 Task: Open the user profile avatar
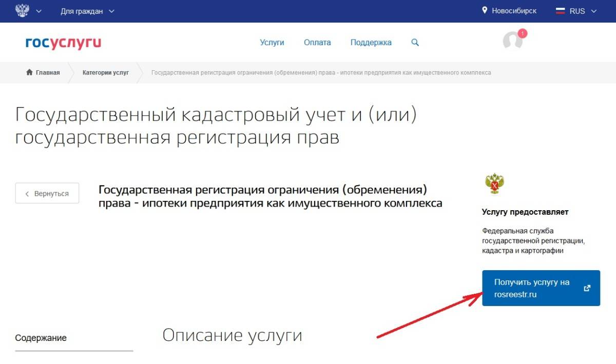click(x=512, y=41)
